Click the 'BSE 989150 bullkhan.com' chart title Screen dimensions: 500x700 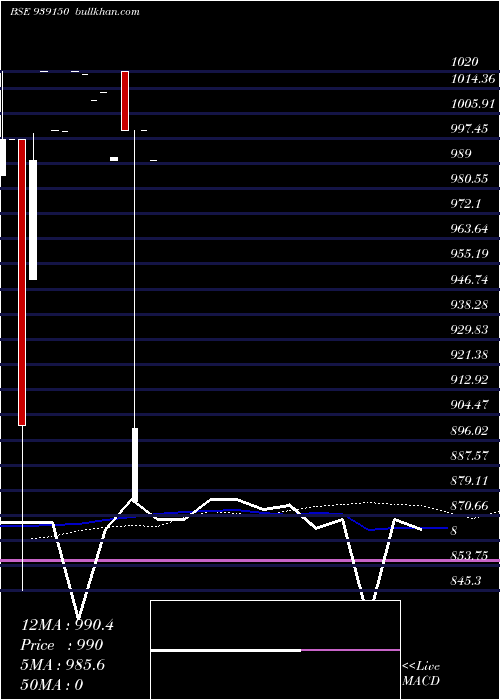(75, 11)
